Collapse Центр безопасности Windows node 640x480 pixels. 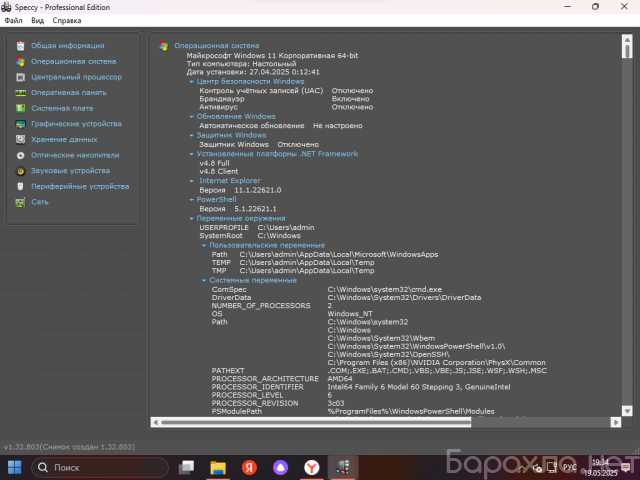191,82
